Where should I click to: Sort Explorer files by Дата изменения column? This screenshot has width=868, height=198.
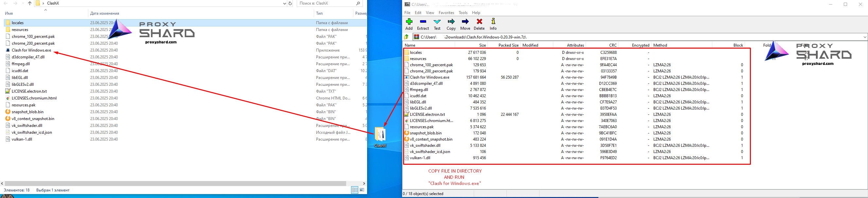(x=104, y=13)
